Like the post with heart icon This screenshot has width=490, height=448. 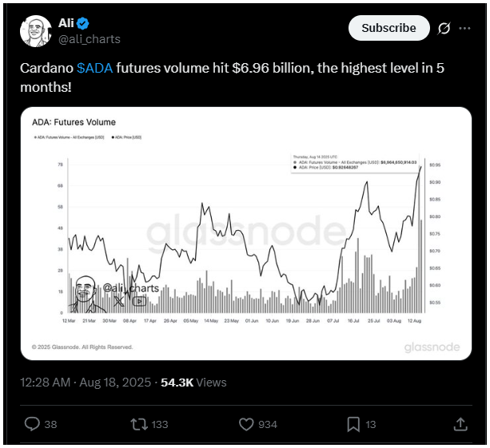coord(246,424)
